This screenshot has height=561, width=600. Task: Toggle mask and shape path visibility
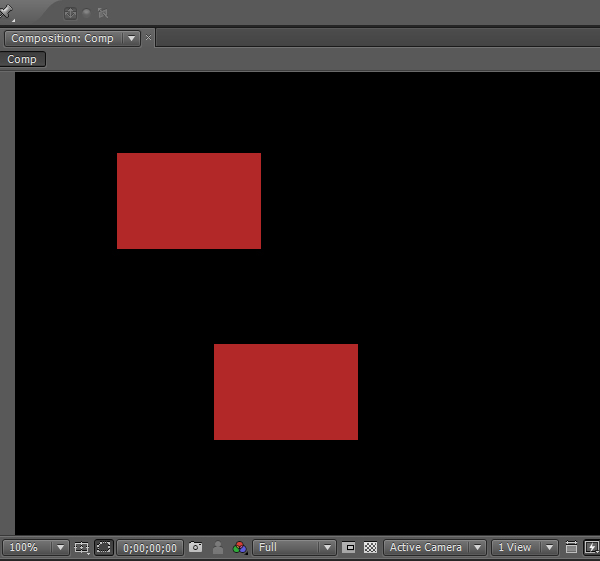[104, 547]
